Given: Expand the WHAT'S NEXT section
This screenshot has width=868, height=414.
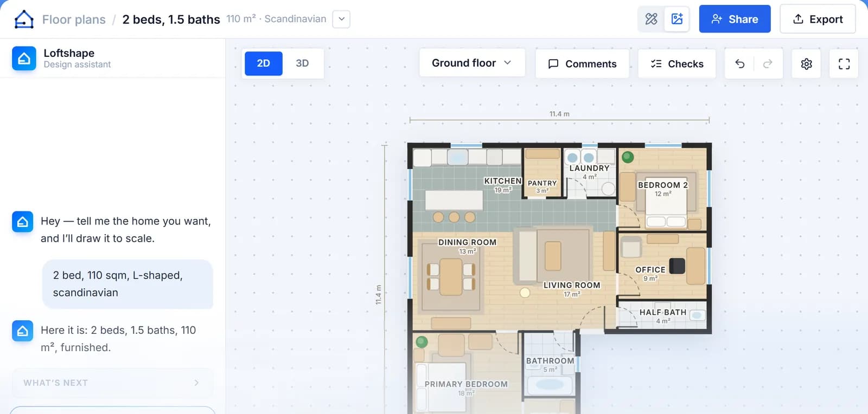Looking at the screenshot, I should pos(112,383).
